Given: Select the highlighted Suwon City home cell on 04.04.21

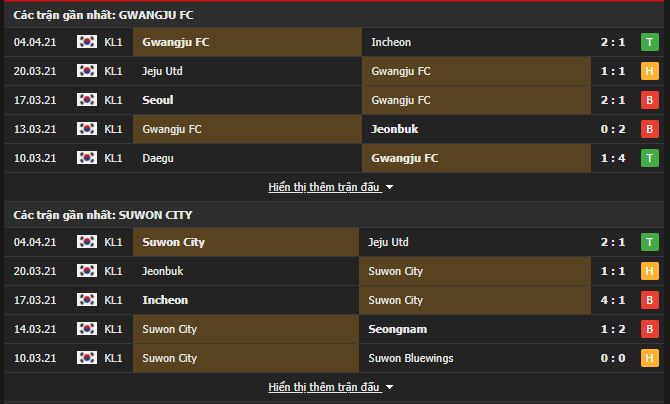Looking at the screenshot, I should (246, 242).
